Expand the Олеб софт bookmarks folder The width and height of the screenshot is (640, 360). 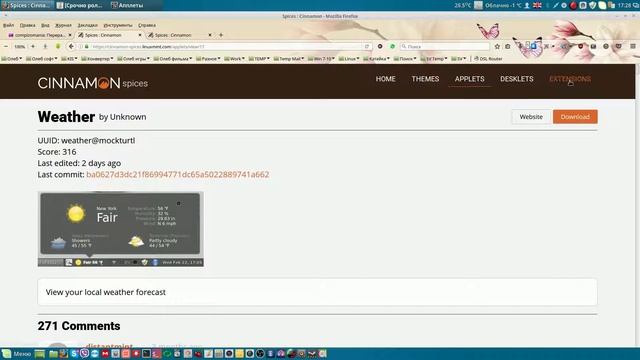pos(41,59)
